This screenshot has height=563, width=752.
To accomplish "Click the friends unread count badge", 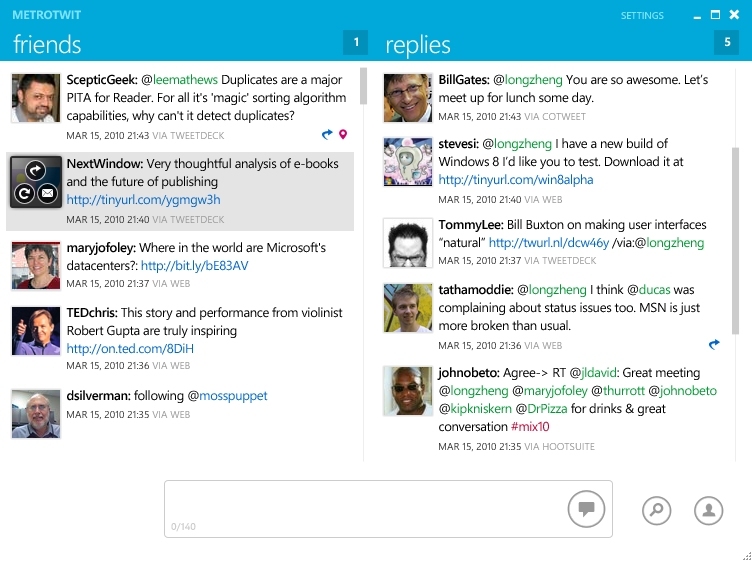I will [355, 43].
